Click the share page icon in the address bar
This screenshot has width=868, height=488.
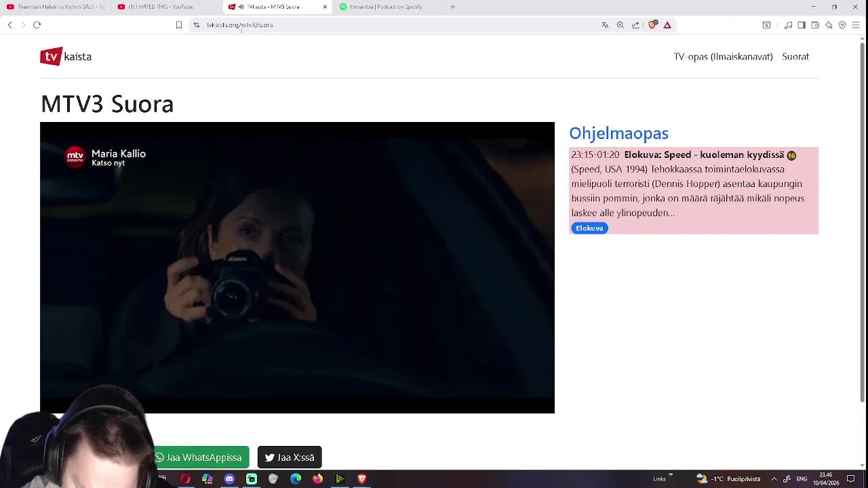(x=635, y=25)
